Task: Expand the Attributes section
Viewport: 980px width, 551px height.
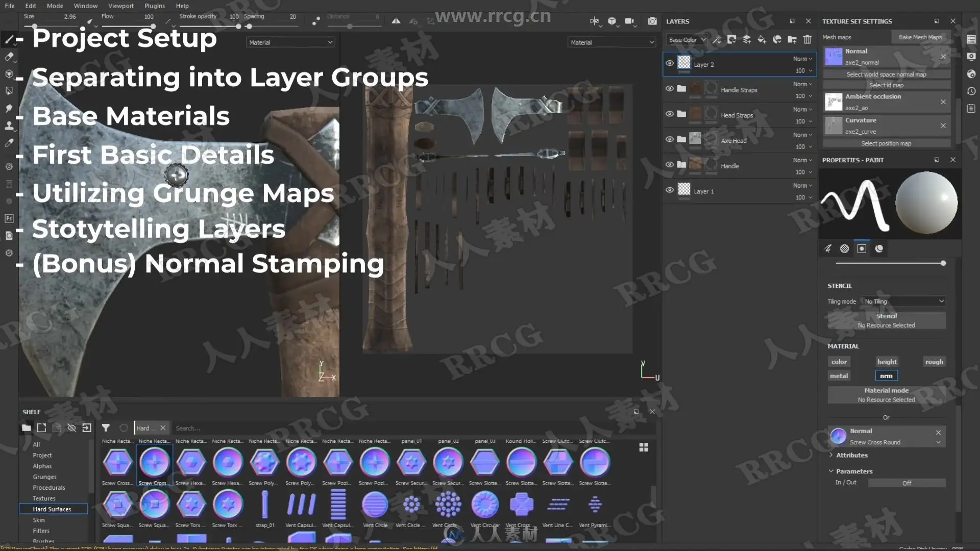Action: 851,455
